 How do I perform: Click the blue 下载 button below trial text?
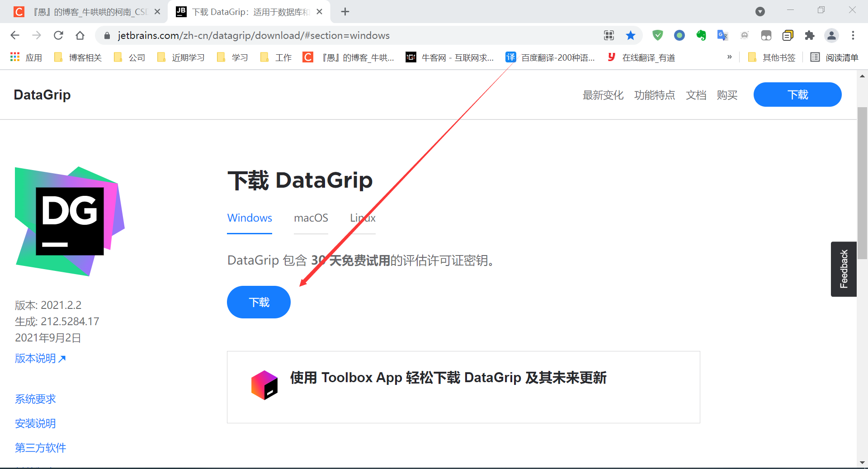(x=259, y=302)
